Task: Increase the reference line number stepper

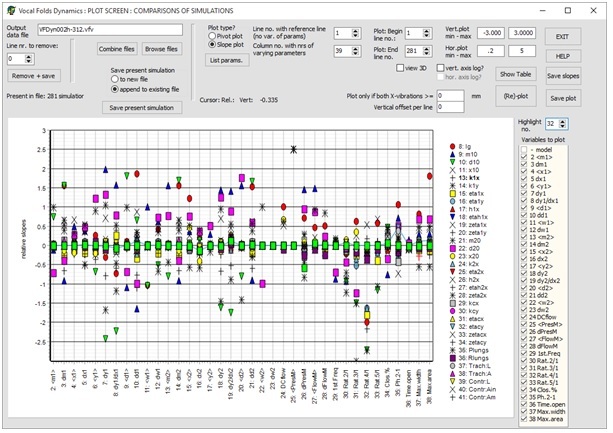Action: [x=355, y=31]
